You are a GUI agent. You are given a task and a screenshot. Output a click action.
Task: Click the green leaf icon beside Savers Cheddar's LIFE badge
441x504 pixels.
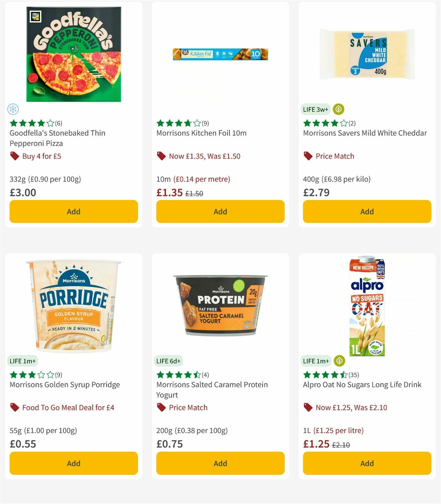[x=338, y=109]
